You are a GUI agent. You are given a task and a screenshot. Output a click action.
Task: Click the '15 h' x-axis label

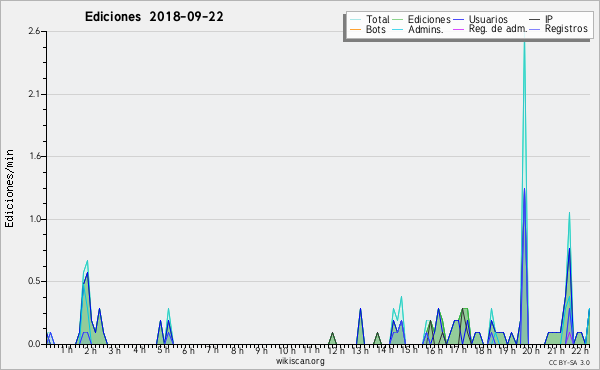[x=409, y=350]
